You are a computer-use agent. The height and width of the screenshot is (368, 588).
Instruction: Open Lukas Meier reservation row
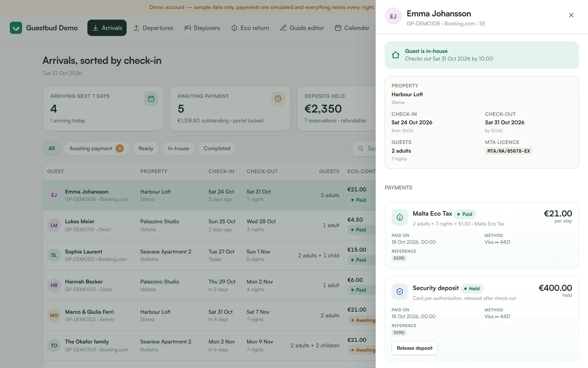(x=209, y=225)
